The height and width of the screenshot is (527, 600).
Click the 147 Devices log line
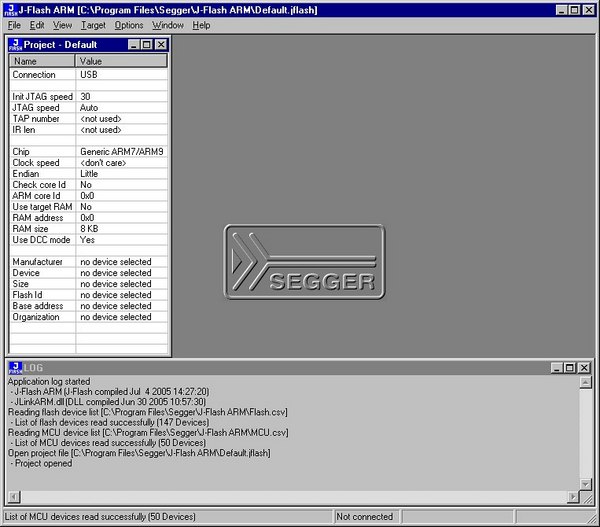[x=110, y=423]
